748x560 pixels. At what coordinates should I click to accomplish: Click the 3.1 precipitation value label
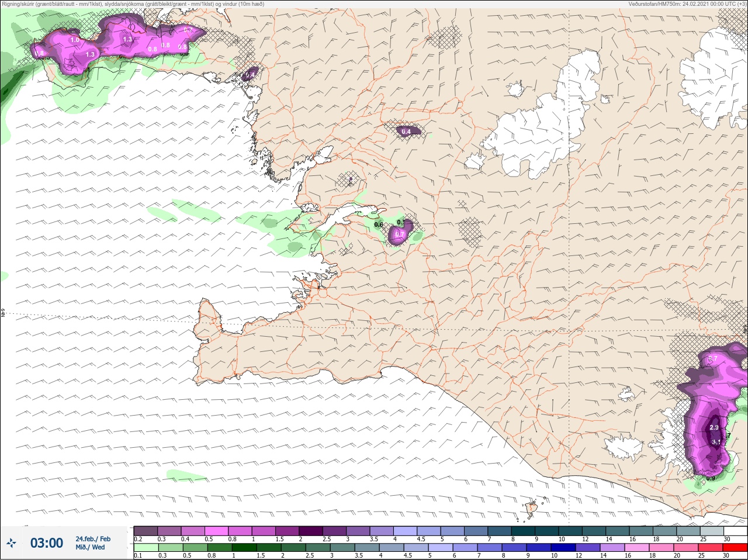(716, 442)
